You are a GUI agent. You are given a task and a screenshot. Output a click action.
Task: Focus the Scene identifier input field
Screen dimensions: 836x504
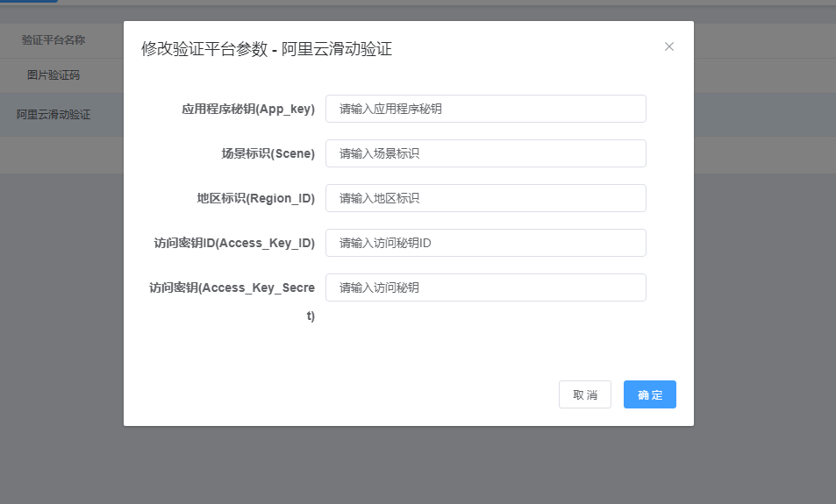click(486, 153)
